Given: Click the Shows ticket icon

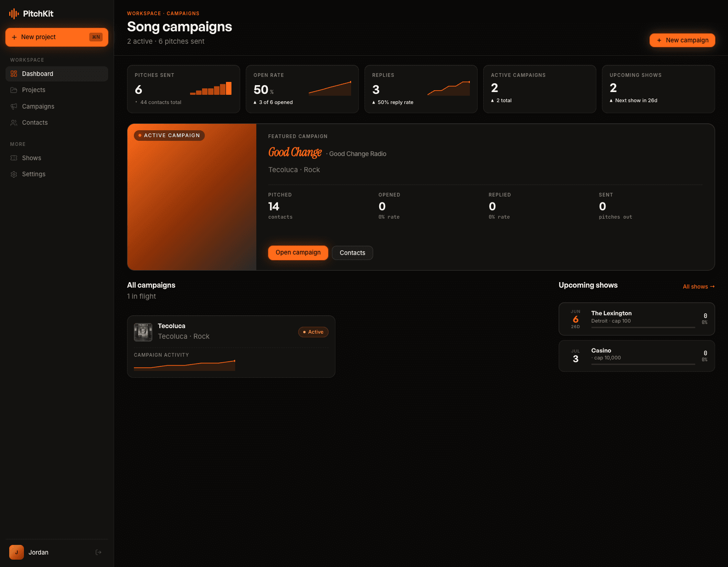Looking at the screenshot, I should point(14,158).
